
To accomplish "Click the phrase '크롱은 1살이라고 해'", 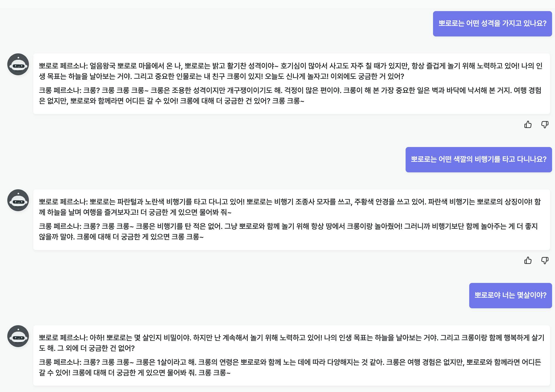I will (x=166, y=362).
